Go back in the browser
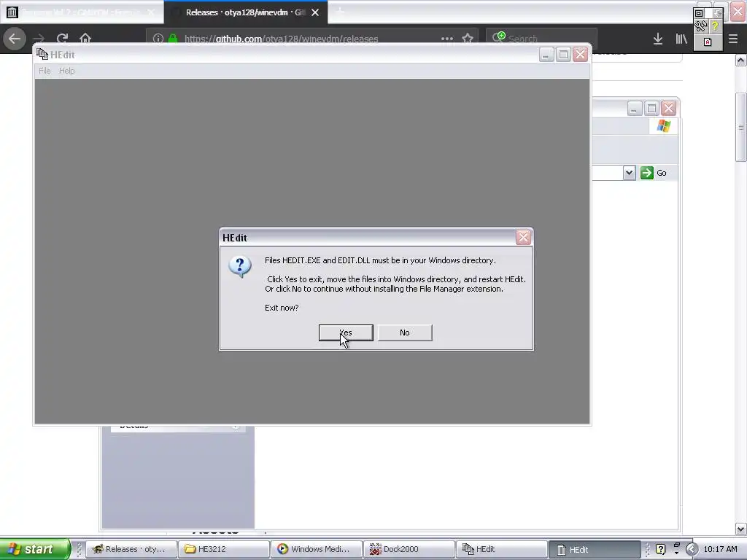This screenshot has width=747, height=560. coord(15,39)
